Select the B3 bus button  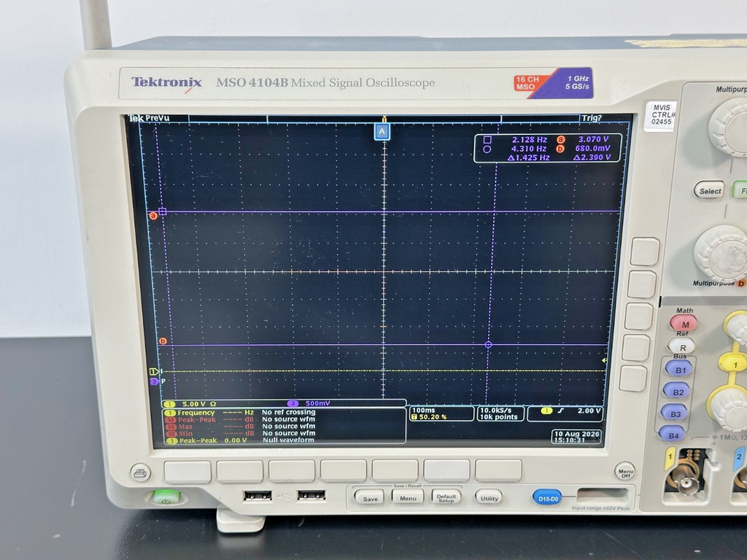[x=675, y=414]
